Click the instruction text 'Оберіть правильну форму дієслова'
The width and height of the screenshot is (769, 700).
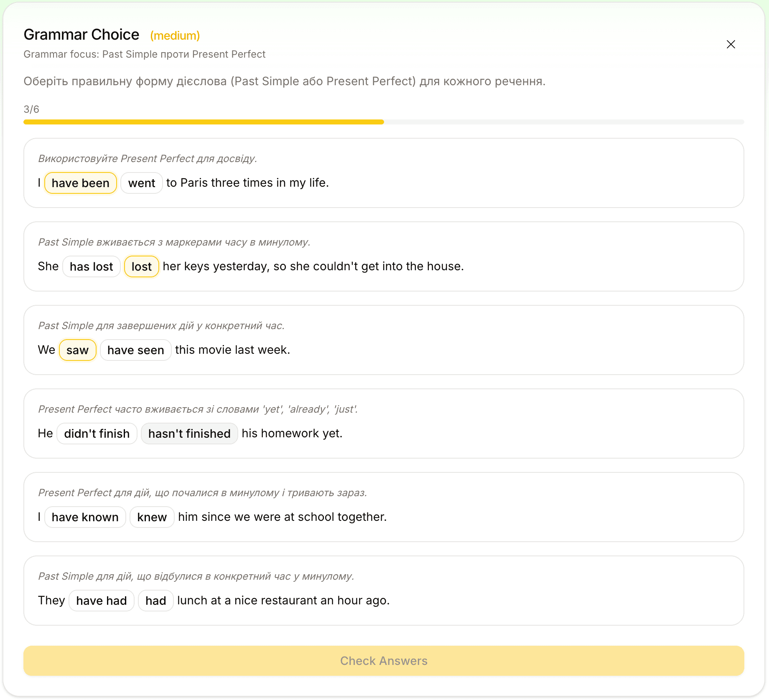pos(285,81)
